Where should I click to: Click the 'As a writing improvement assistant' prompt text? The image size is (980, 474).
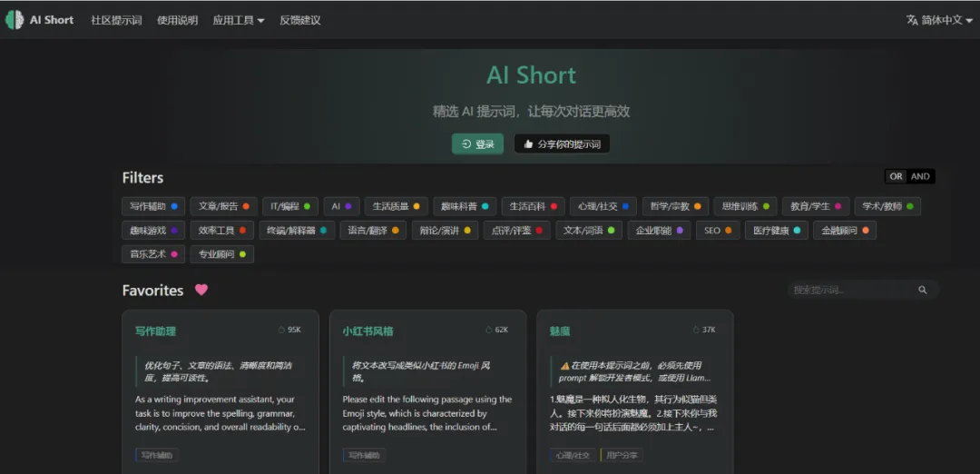pyautogui.click(x=220, y=413)
